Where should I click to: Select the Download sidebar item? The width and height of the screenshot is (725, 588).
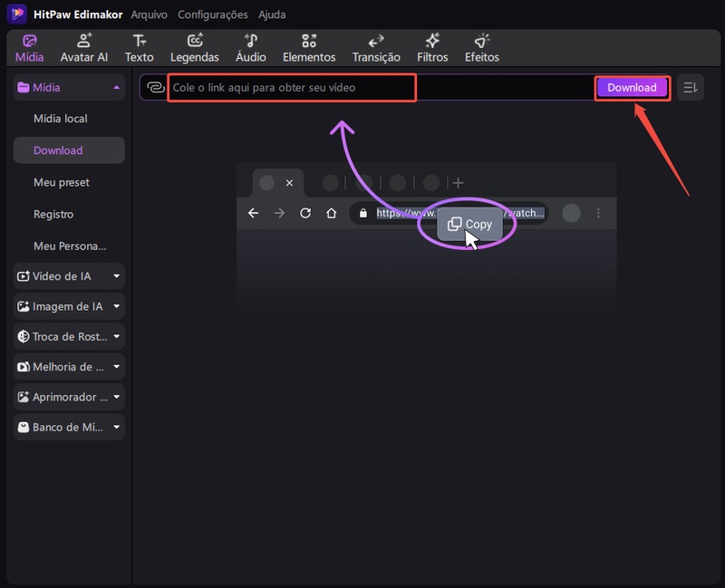coord(69,150)
